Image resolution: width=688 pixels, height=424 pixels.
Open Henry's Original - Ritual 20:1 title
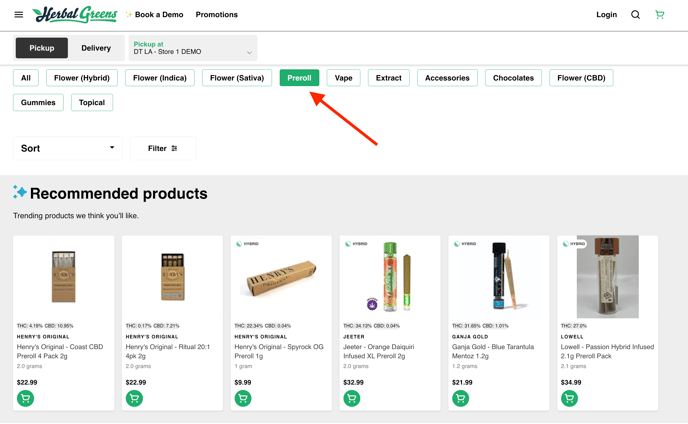click(x=168, y=351)
